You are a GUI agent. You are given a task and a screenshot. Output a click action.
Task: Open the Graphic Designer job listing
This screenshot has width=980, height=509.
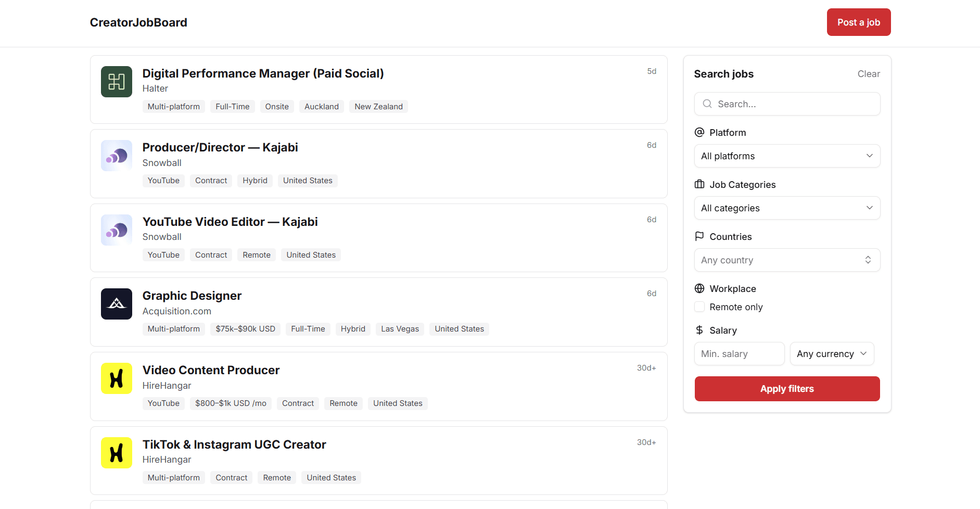(x=192, y=296)
